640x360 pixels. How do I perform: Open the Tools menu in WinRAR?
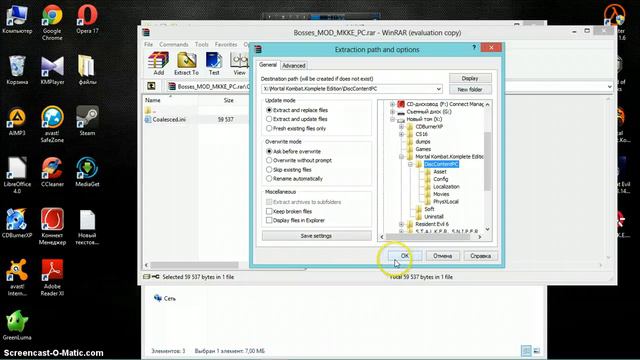202,44
